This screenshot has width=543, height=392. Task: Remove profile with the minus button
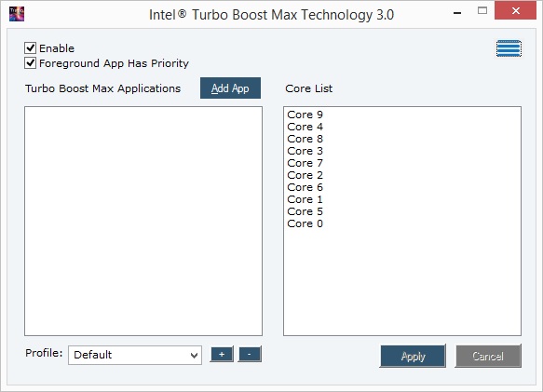click(250, 354)
